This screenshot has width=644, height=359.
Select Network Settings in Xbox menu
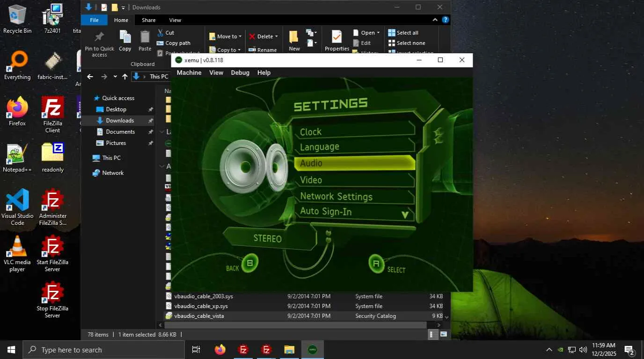tap(355, 196)
